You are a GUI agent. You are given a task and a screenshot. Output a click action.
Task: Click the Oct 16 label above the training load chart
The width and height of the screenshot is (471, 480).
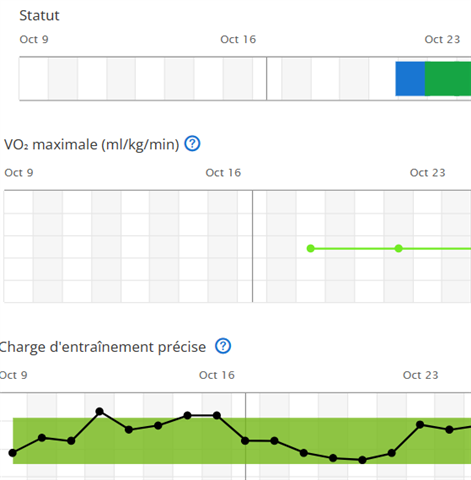(217, 375)
